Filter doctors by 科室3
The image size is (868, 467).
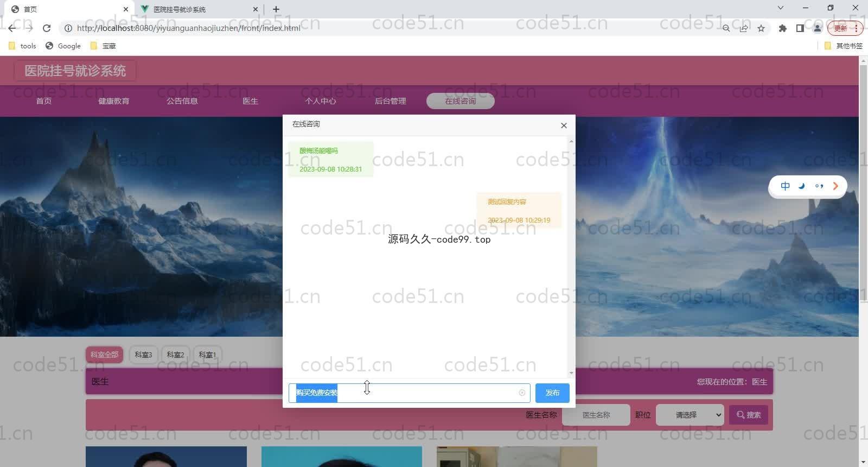coord(144,355)
